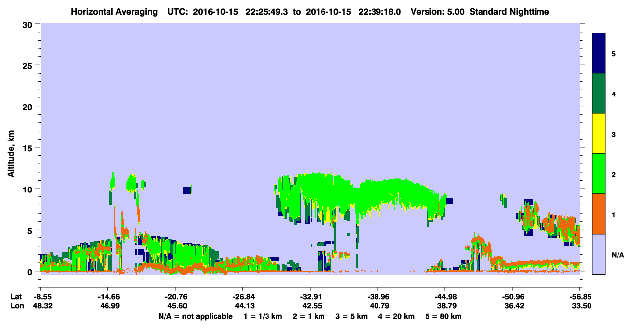Click the legend text '2 = 1 km'
Viewport: 644px width, 330px height.
[308, 316]
